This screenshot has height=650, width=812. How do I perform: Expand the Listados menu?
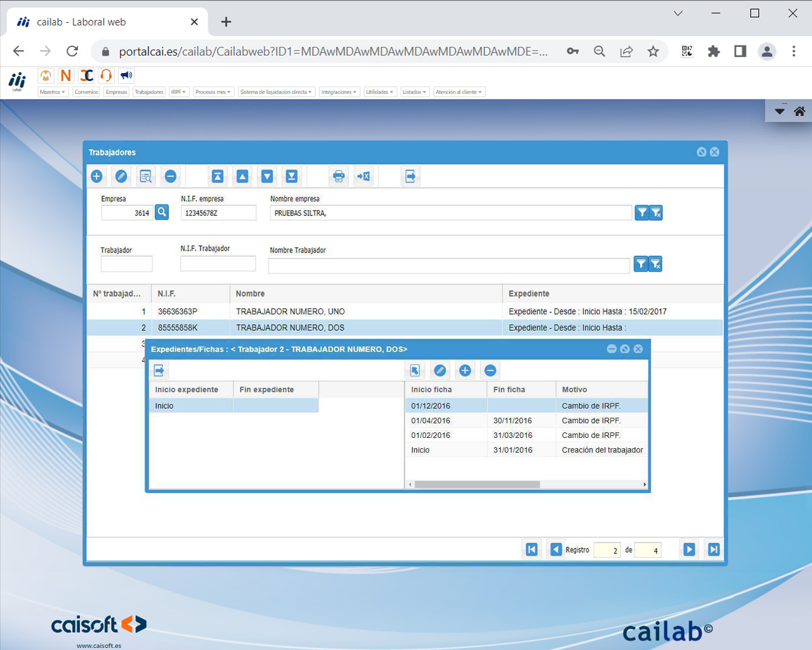pos(414,91)
